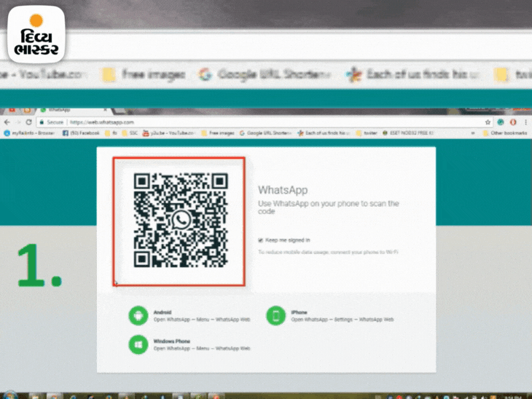Click the WhatsApp heading beside the QR code

[x=283, y=190]
